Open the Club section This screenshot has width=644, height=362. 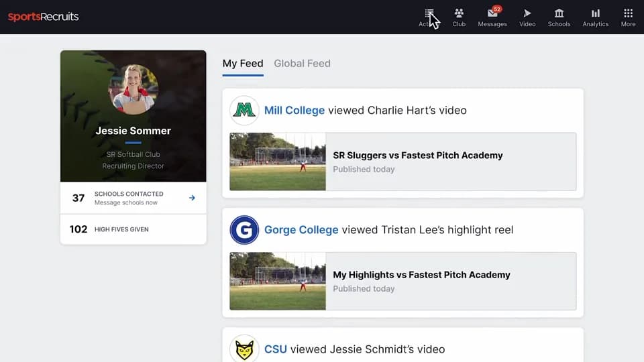(x=459, y=17)
